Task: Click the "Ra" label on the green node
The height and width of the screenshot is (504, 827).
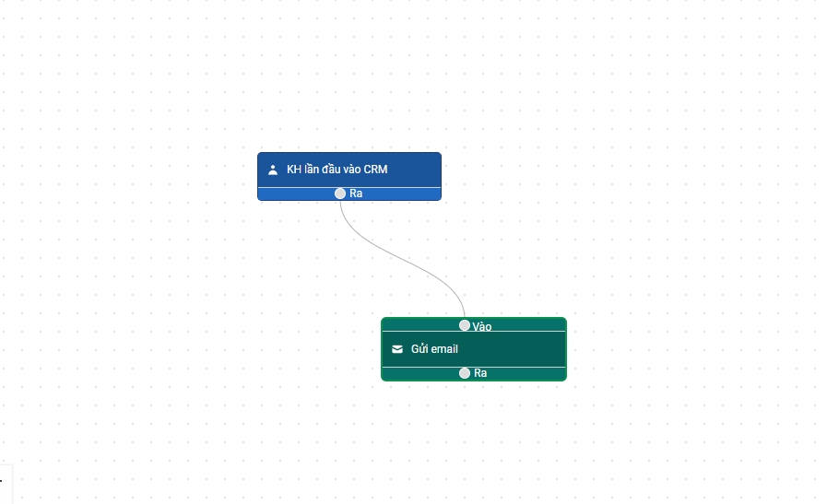Action: click(x=480, y=373)
